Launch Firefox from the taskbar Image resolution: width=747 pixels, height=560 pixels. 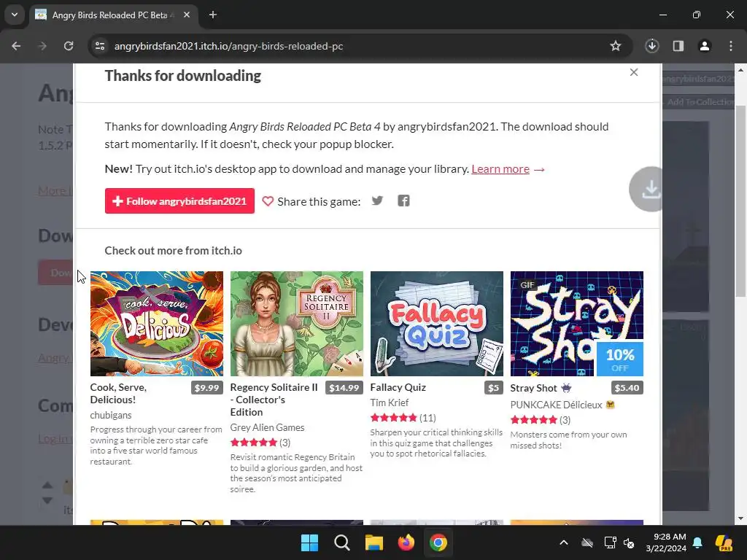pos(406,542)
